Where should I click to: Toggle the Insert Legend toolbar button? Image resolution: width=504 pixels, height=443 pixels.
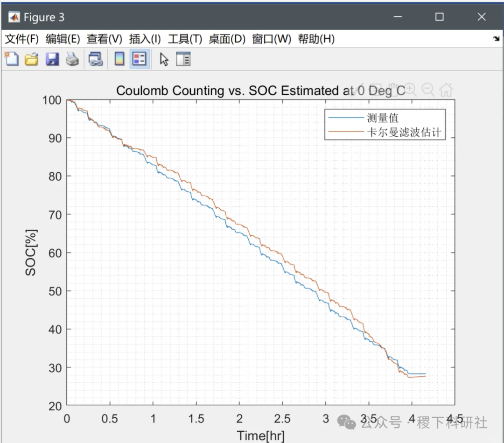point(140,59)
